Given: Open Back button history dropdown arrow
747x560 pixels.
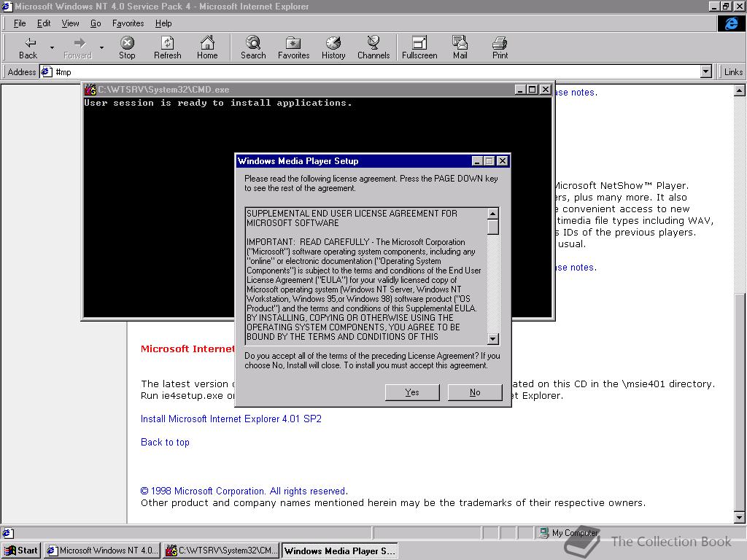Looking at the screenshot, I should (52, 48).
